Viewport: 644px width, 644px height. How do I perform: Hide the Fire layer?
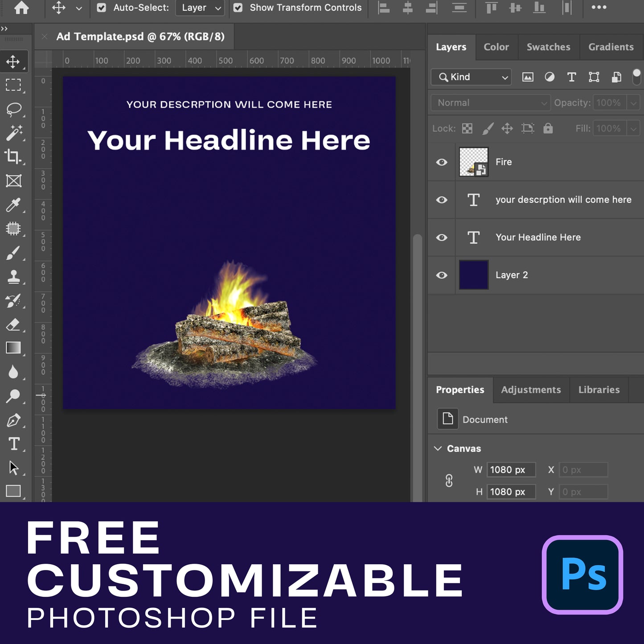pyautogui.click(x=442, y=162)
